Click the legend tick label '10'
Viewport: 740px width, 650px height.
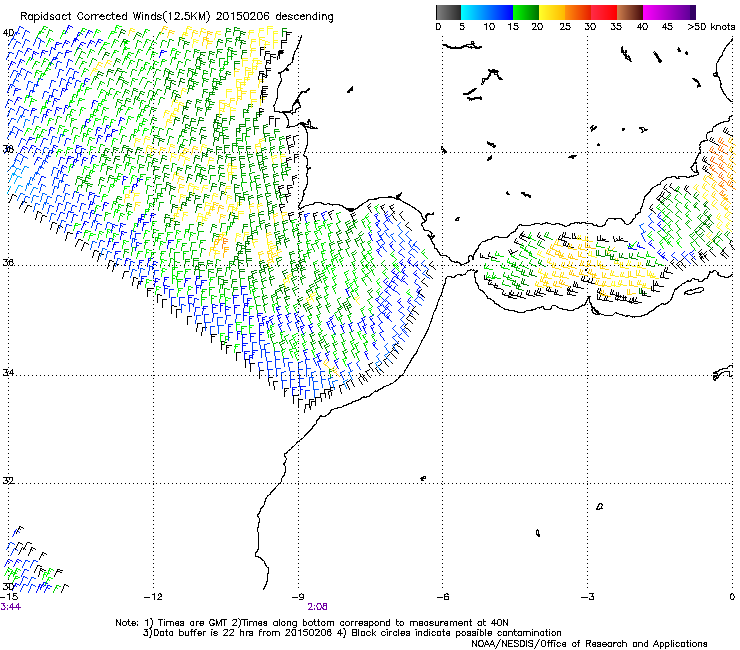click(x=489, y=27)
